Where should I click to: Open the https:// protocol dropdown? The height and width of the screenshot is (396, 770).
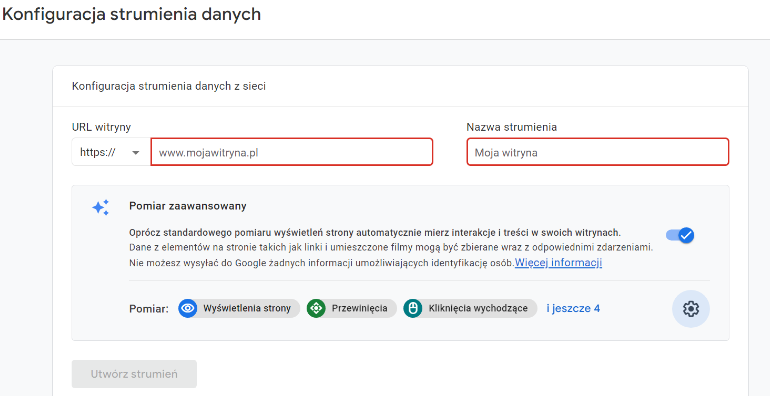tap(111, 152)
